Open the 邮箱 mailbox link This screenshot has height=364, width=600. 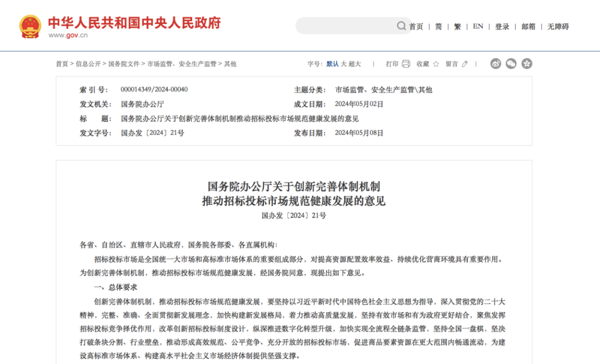tap(528, 27)
